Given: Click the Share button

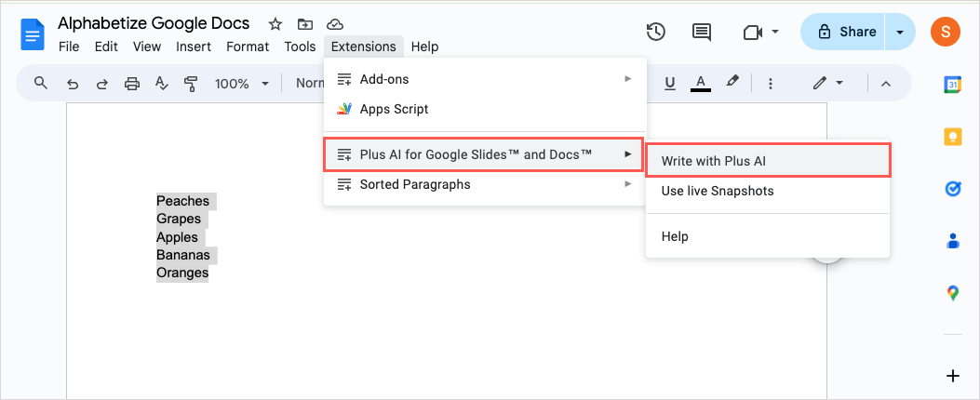Looking at the screenshot, I should click(x=843, y=32).
